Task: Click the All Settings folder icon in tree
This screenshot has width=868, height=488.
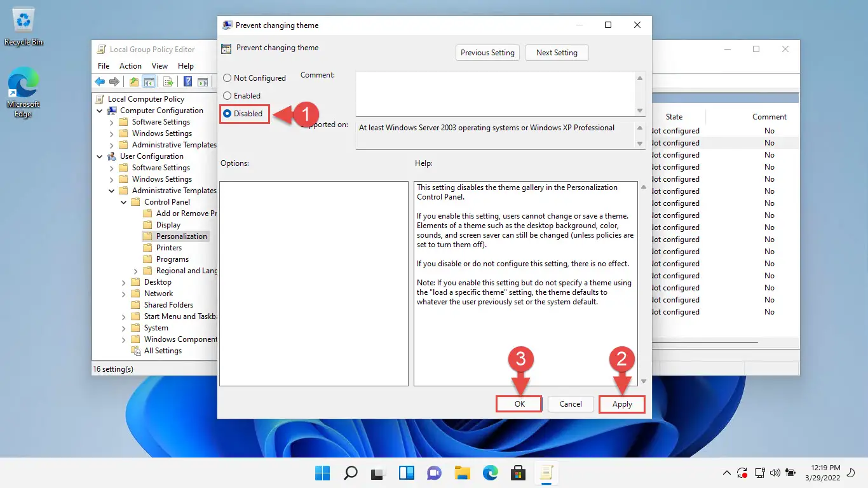Action: point(137,351)
